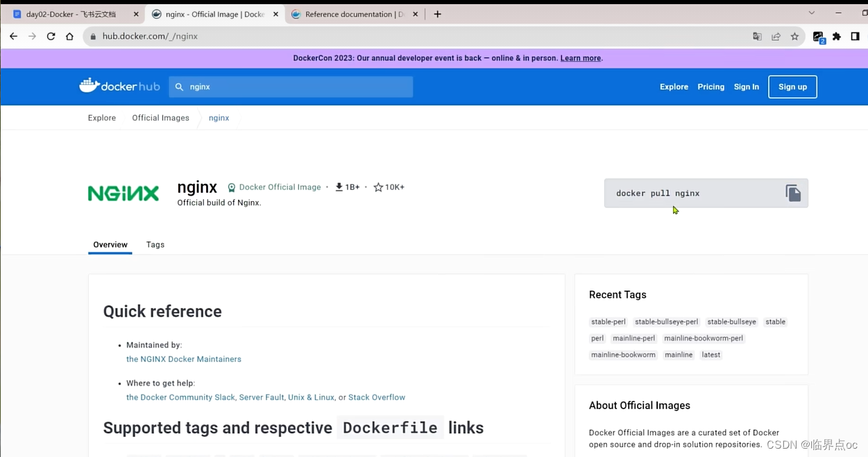Select the latest tag chip under Recent Tags

710,354
